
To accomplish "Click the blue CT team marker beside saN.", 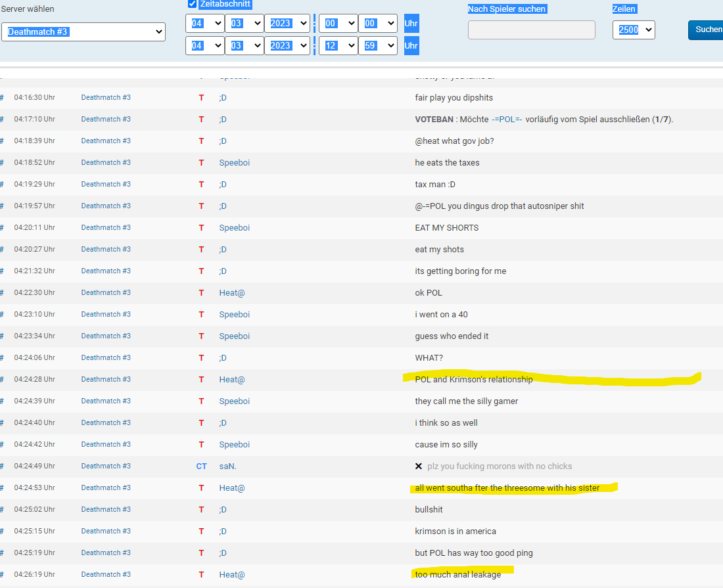I will click(201, 466).
